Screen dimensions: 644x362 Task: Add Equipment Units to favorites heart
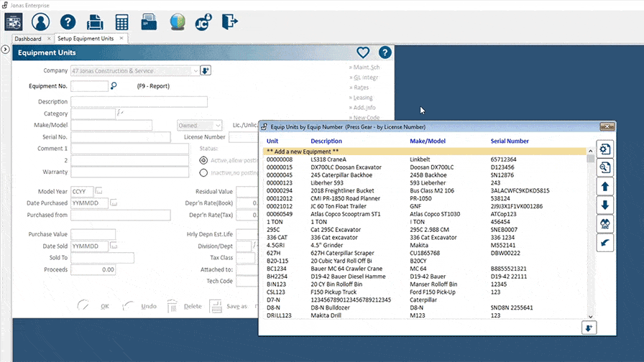(x=363, y=52)
